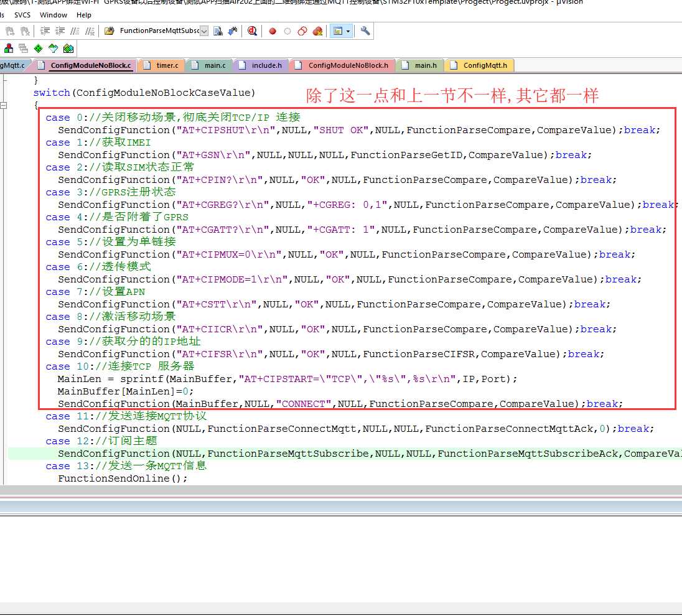The width and height of the screenshot is (682, 616).
Task: Click the "AT+CIICR\r\n" string
Action: tap(220, 329)
